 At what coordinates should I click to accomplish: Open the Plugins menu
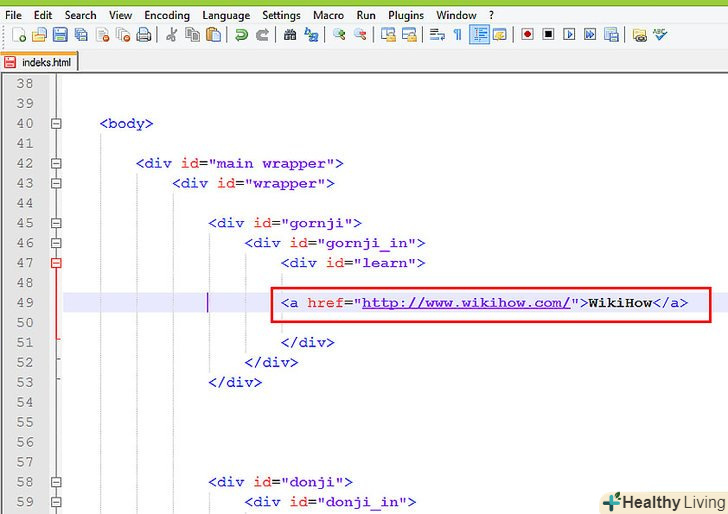coord(406,15)
